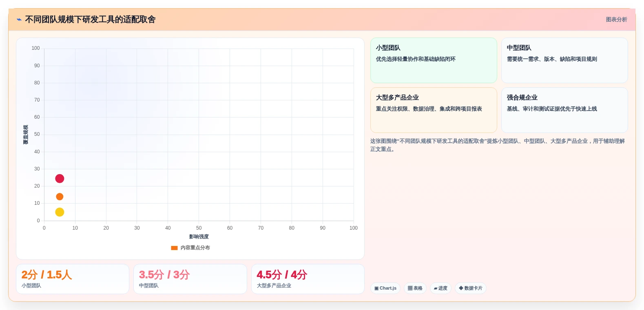Click the 进度 tag chip
Screen dimensions: 644x310
point(440,288)
